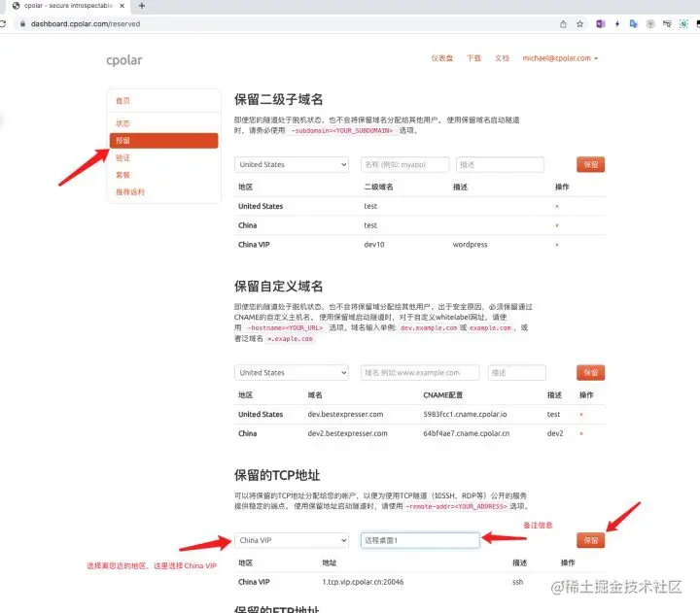Close the cpolar browser tab
The image size is (700, 613).
pyautogui.click(x=122, y=6)
